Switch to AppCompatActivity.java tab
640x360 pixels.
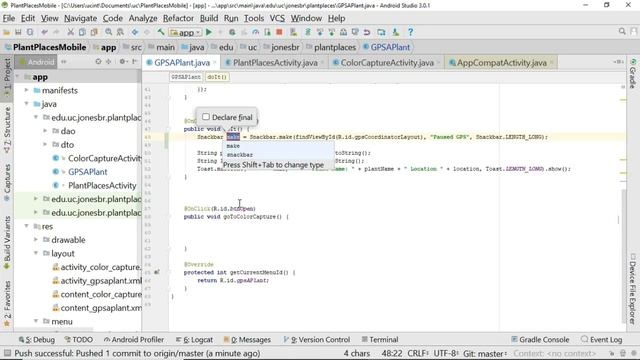[x=501, y=62]
